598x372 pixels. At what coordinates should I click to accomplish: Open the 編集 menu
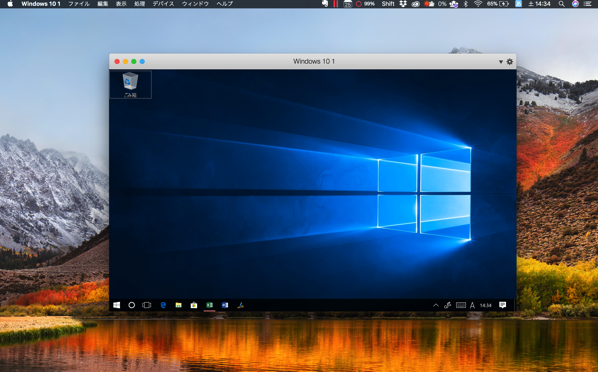tap(103, 4)
